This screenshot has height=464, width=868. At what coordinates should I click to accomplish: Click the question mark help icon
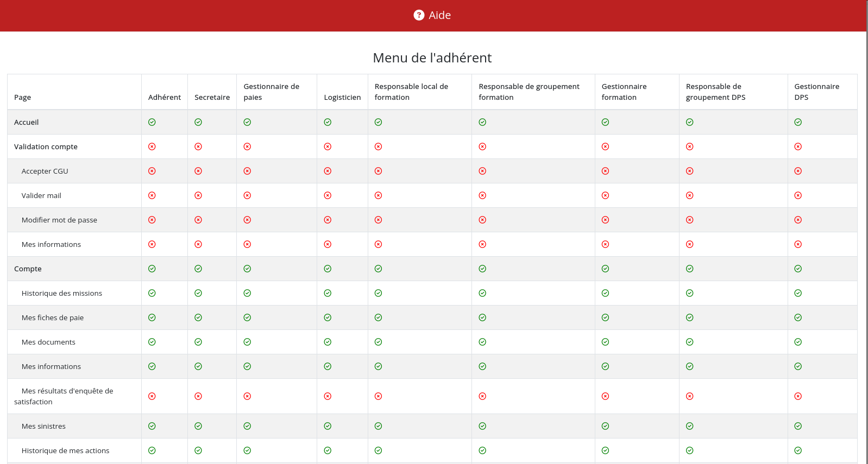(x=419, y=15)
